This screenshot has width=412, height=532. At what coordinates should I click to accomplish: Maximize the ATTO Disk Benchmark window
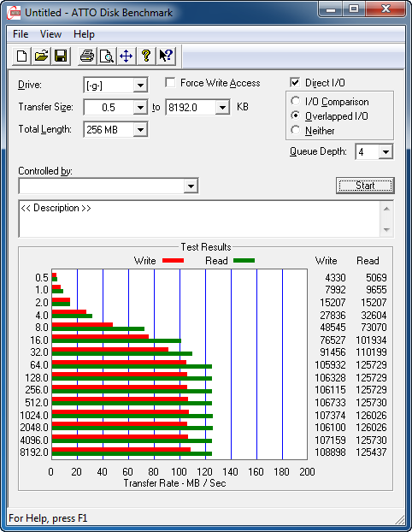[354, 9]
